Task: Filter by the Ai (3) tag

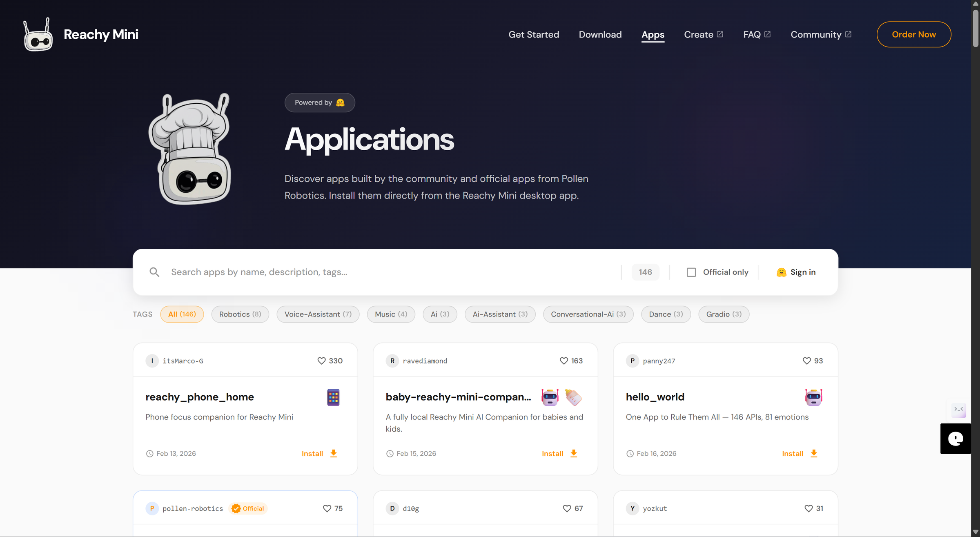Action: tap(440, 314)
